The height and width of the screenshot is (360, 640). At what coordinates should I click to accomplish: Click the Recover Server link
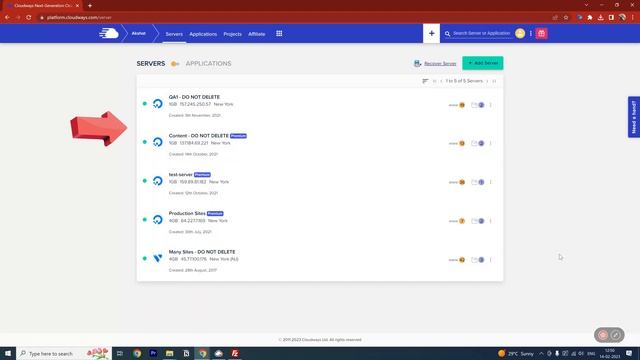click(x=440, y=64)
